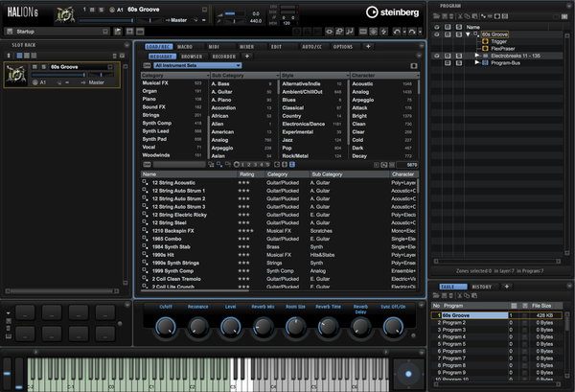
Task: Click the trash icon in Program tree toolbar
Action: click(x=451, y=16)
